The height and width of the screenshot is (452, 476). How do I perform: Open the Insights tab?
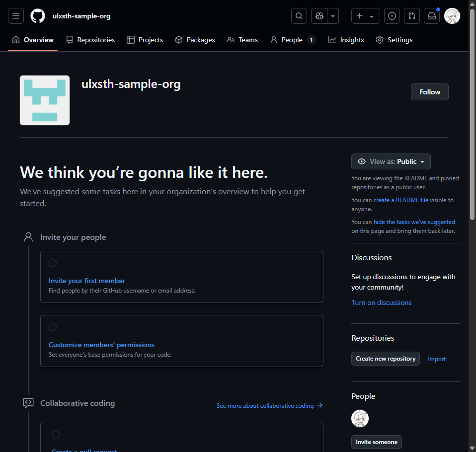coord(346,40)
